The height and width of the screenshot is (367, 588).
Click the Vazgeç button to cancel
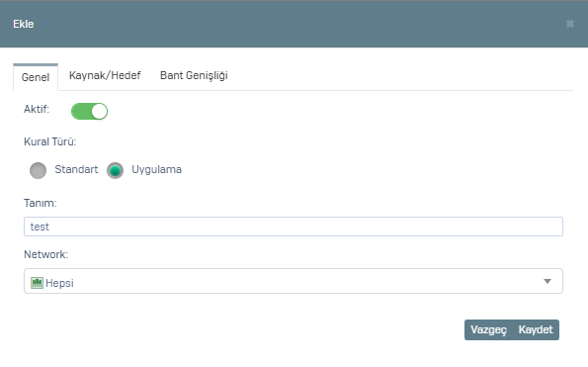pos(488,329)
